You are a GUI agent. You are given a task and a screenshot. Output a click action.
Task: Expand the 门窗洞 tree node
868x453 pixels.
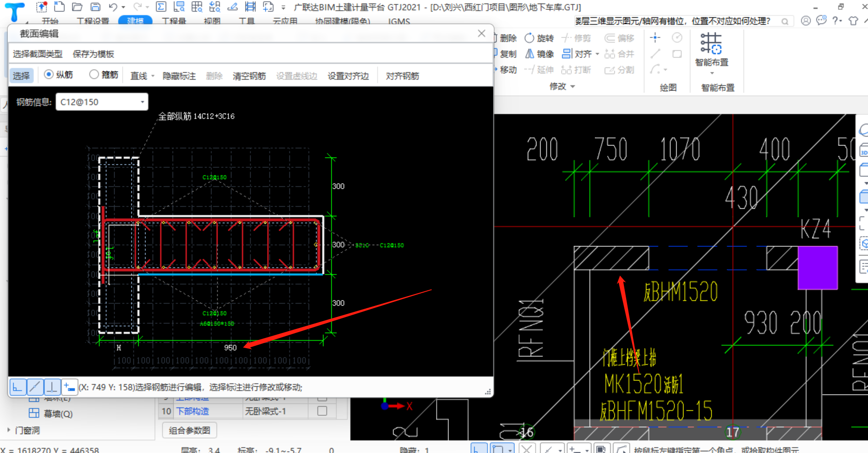pyautogui.click(x=9, y=430)
